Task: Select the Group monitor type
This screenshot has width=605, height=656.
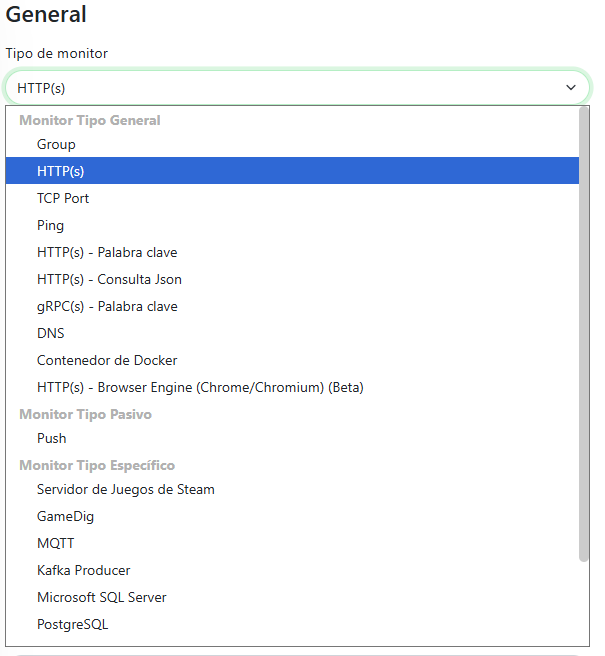Action: pyautogui.click(x=56, y=145)
